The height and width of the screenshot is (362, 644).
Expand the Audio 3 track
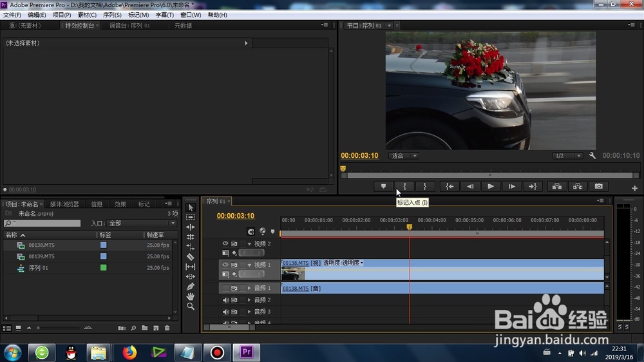click(x=249, y=312)
